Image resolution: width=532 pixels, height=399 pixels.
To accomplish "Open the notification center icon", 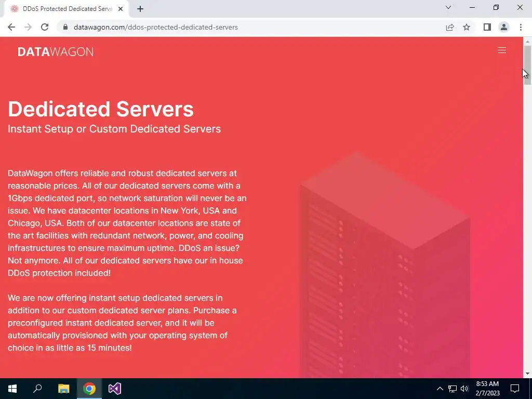I will pyautogui.click(x=515, y=389).
